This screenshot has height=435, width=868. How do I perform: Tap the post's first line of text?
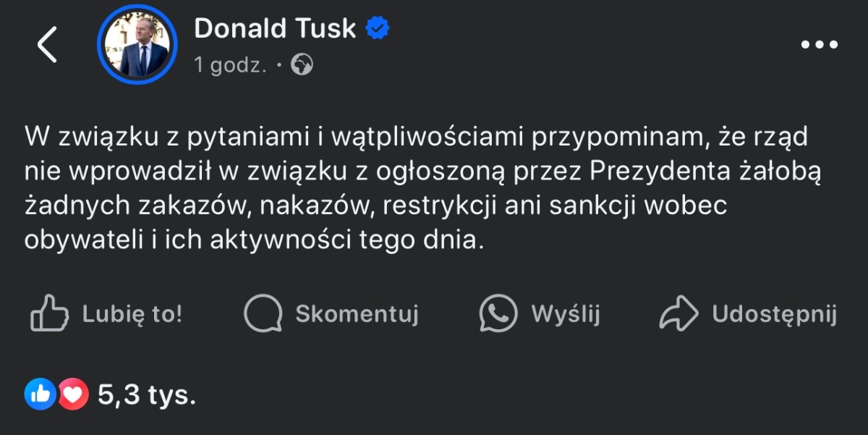[x=416, y=136]
